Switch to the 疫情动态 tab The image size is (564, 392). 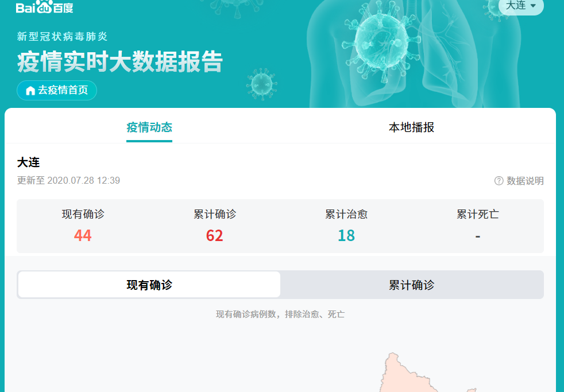pyautogui.click(x=149, y=127)
